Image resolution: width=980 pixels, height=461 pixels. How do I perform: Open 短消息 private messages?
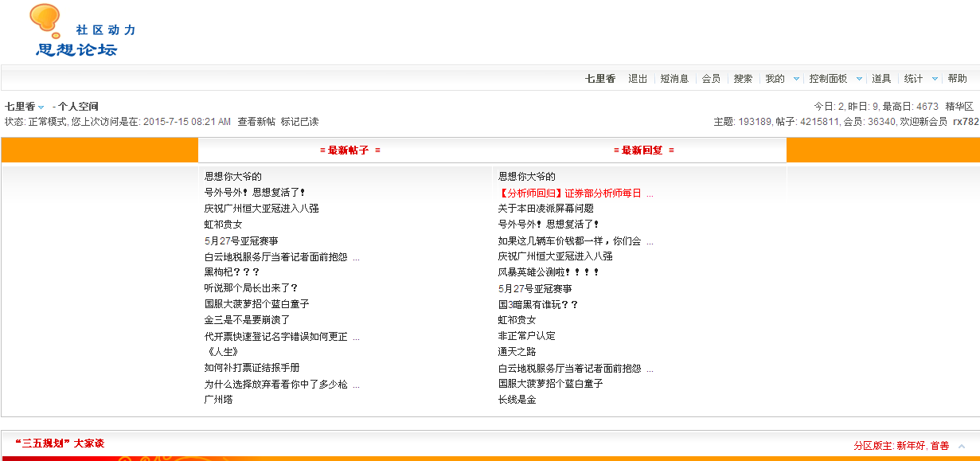(x=675, y=79)
